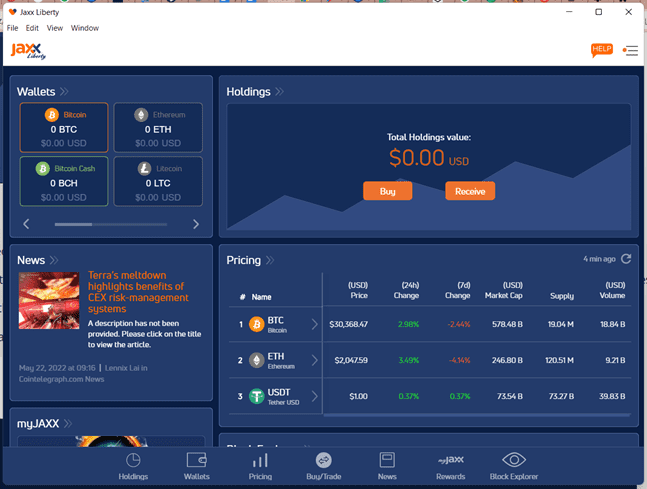Select the Bitcoin wallet card
The image size is (647, 489).
64,128
